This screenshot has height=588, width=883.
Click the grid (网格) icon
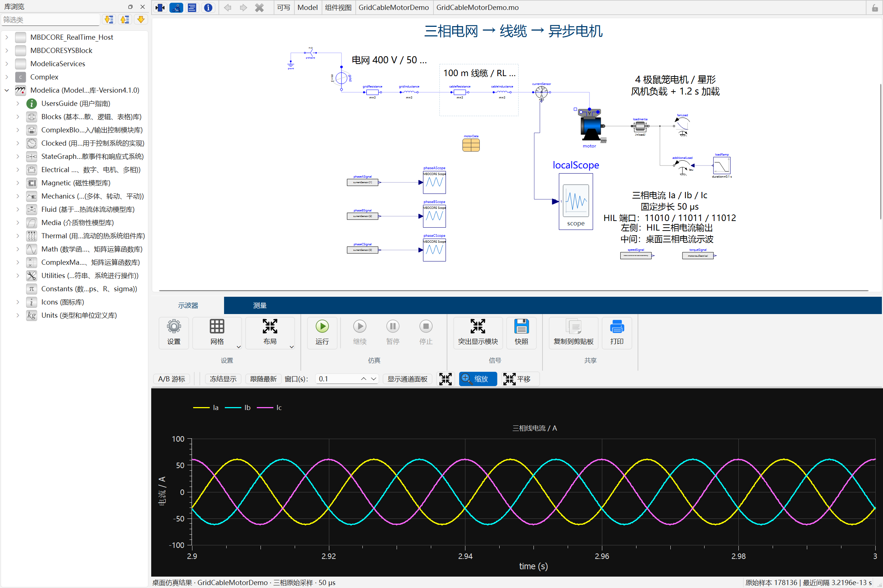point(217,327)
